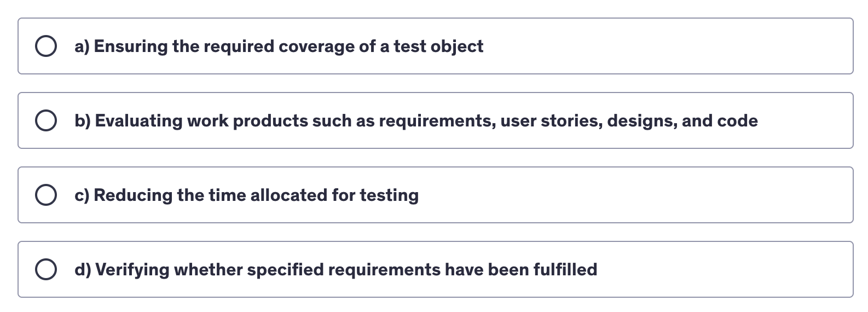Viewport: 868px width, 312px height.
Task: Select radio button for option a
Action: 46,47
